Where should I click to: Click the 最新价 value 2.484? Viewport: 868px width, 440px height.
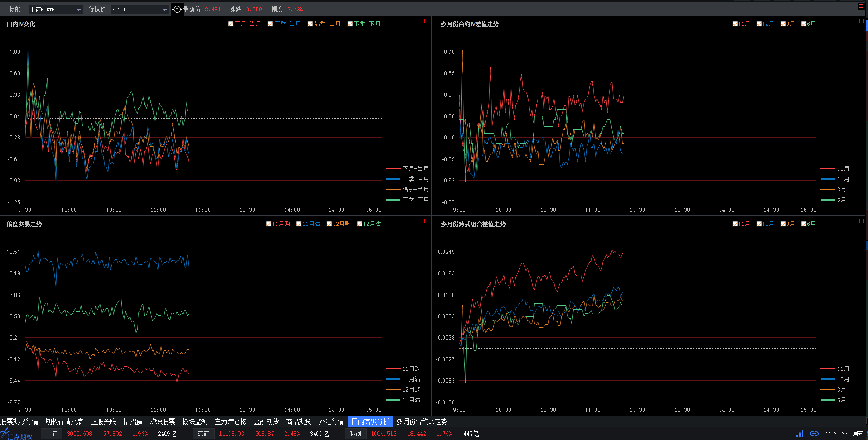point(213,10)
